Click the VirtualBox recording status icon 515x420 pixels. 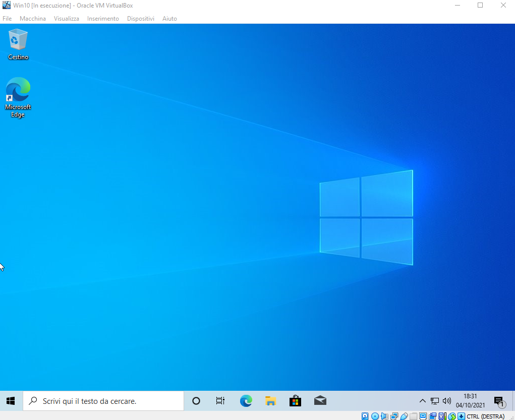433,416
